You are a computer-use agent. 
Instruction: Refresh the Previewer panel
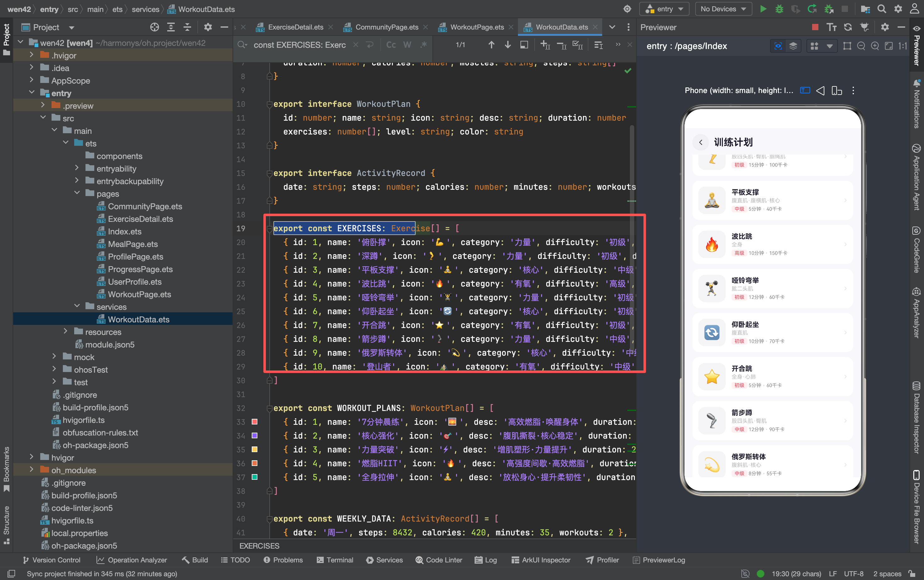[x=848, y=27]
